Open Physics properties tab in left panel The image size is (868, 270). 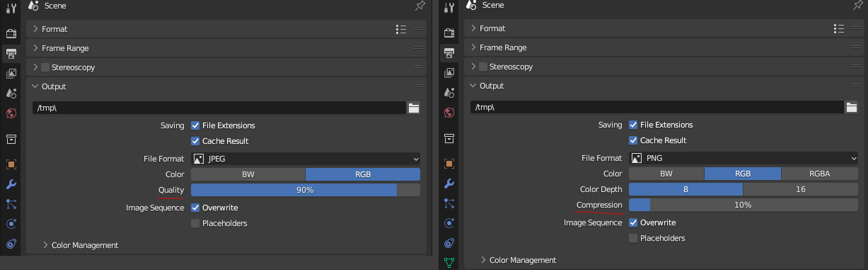[x=11, y=224]
